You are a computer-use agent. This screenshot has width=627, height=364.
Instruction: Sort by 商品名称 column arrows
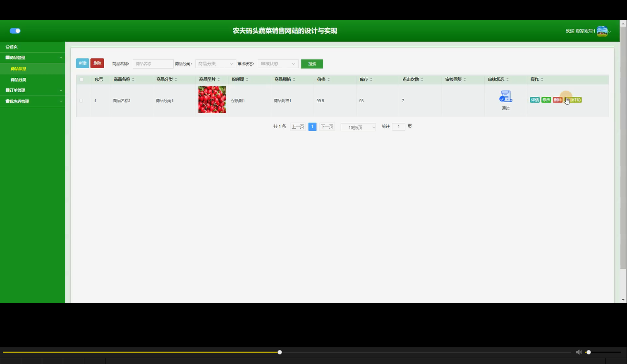(x=133, y=79)
